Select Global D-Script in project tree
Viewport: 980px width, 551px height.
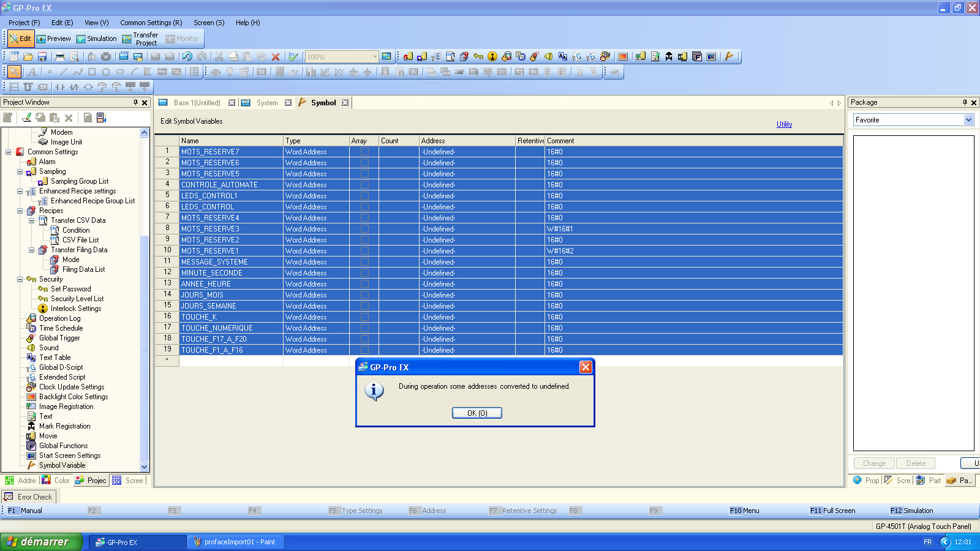[x=61, y=367]
